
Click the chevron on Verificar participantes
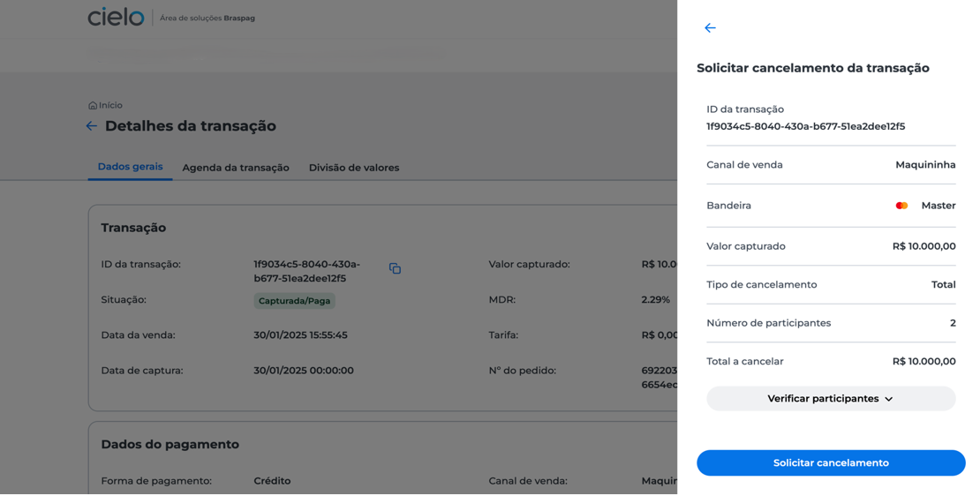pyautogui.click(x=889, y=399)
